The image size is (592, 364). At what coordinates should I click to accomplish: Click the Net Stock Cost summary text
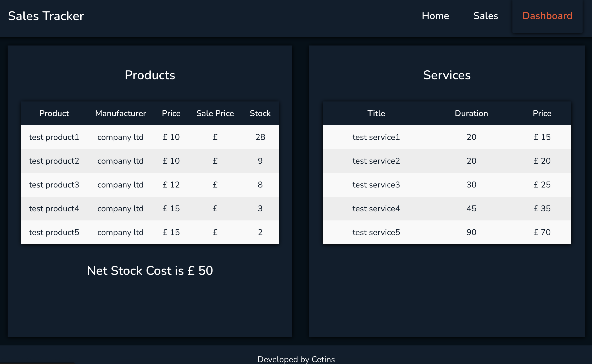click(150, 271)
